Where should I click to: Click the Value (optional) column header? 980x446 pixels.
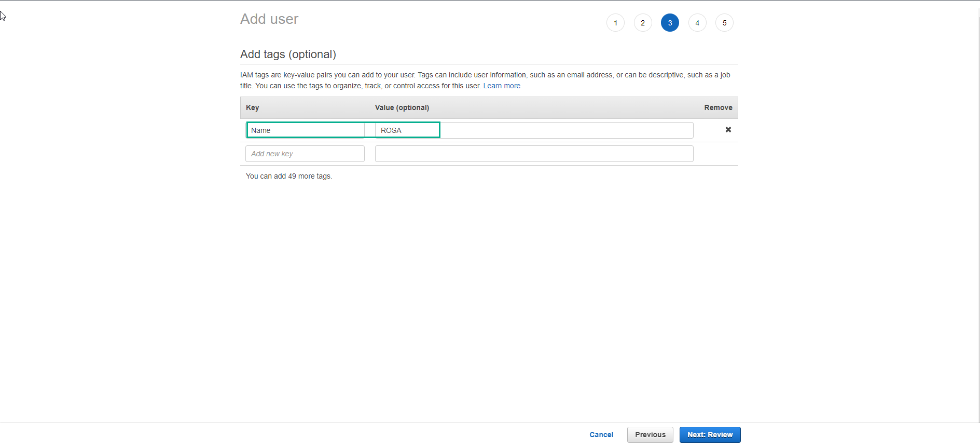(x=402, y=107)
